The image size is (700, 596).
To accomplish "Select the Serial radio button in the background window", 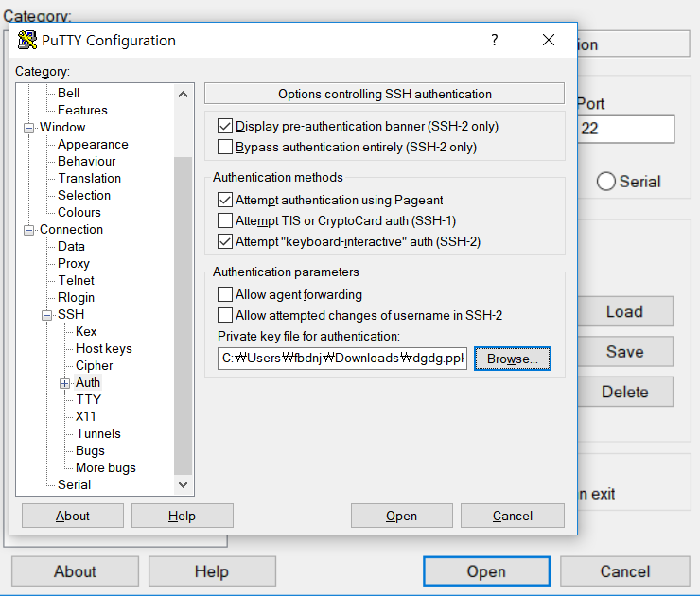I will (605, 182).
